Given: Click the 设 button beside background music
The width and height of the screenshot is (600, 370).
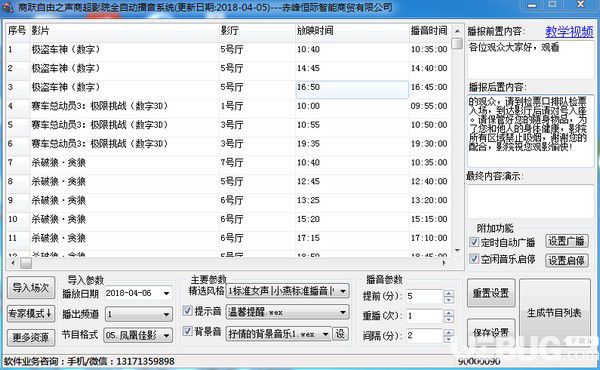Looking at the screenshot, I should tap(340, 334).
